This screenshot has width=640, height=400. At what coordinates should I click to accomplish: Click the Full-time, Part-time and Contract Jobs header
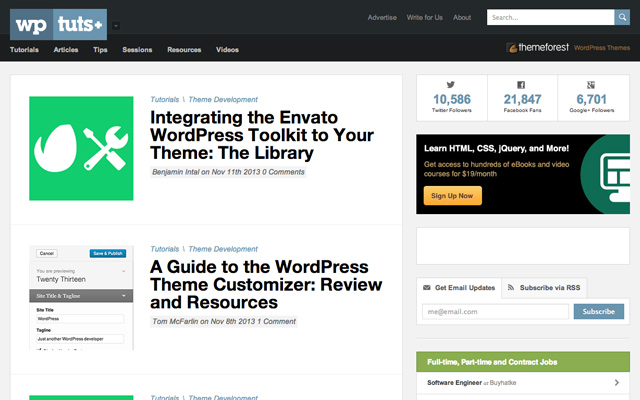523,362
